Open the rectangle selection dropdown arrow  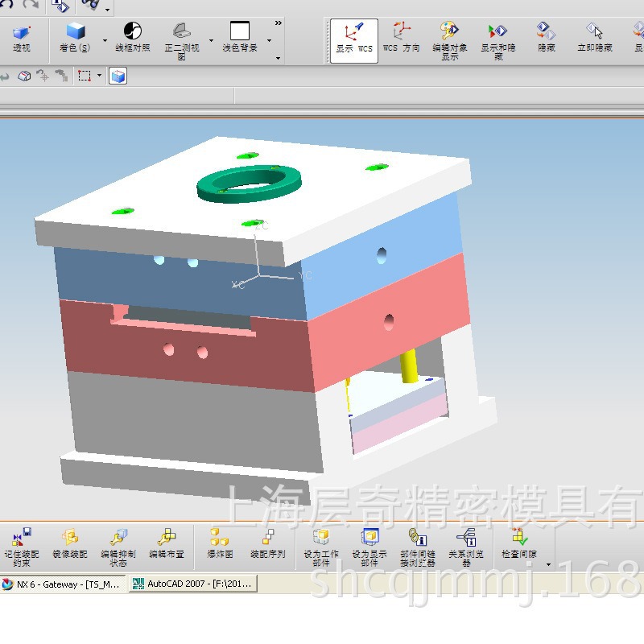pos(99,76)
